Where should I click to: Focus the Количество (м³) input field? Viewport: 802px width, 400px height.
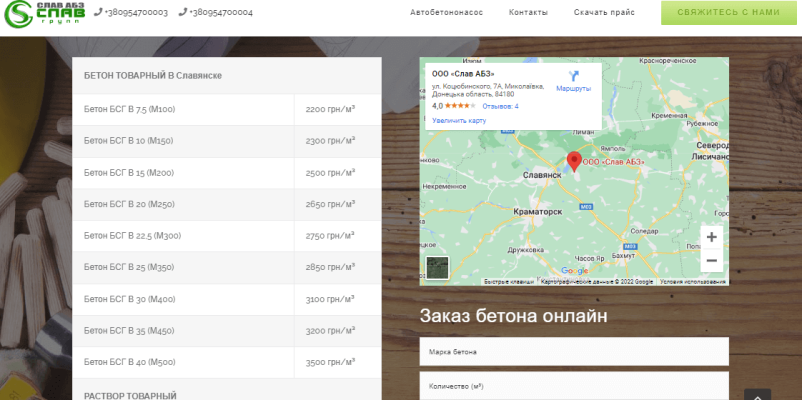pyautogui.click(x=574, y=386)
